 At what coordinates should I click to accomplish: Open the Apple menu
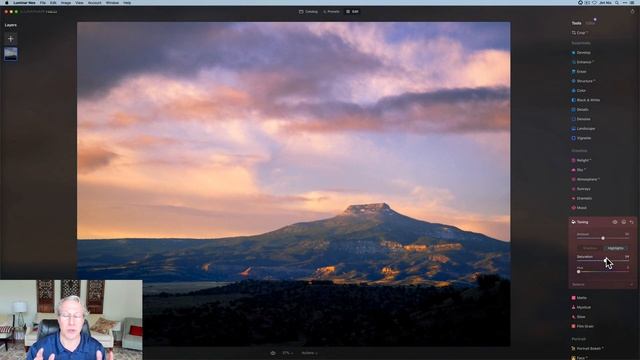coord(6,2)
